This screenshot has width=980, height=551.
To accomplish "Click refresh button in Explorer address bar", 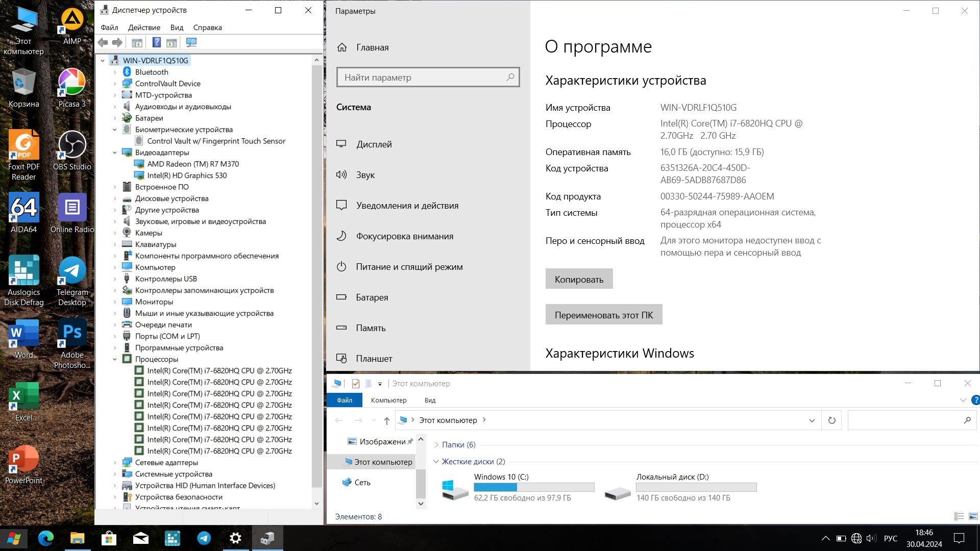I will click(831, 420).
